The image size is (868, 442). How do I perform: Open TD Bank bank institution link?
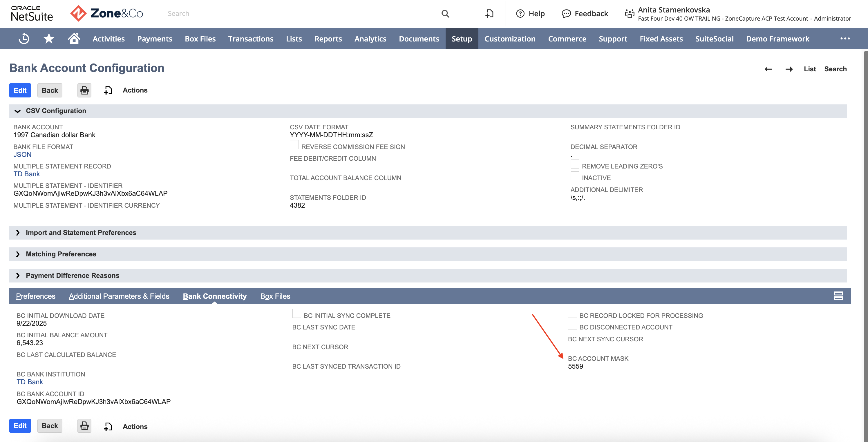30,382
